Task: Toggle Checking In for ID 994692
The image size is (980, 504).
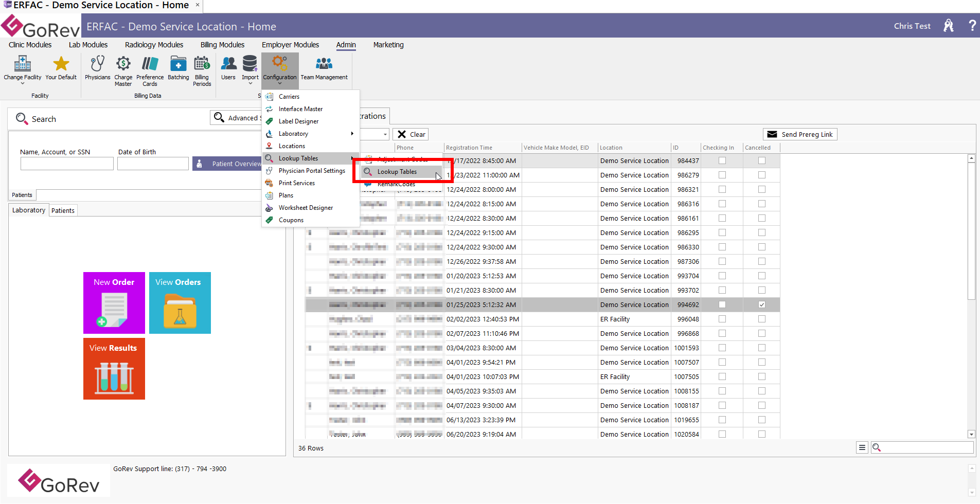Action: point(722,305)
